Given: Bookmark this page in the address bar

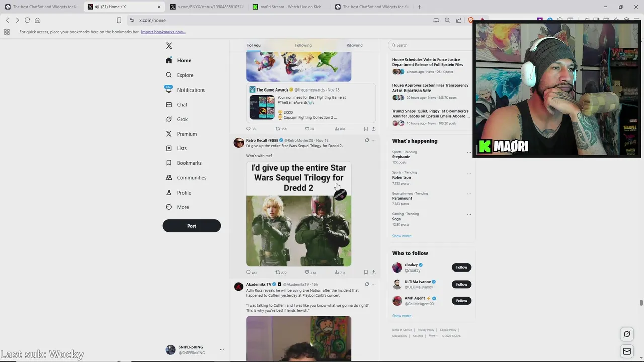Looking at the screenshot, I should (119, 20).
